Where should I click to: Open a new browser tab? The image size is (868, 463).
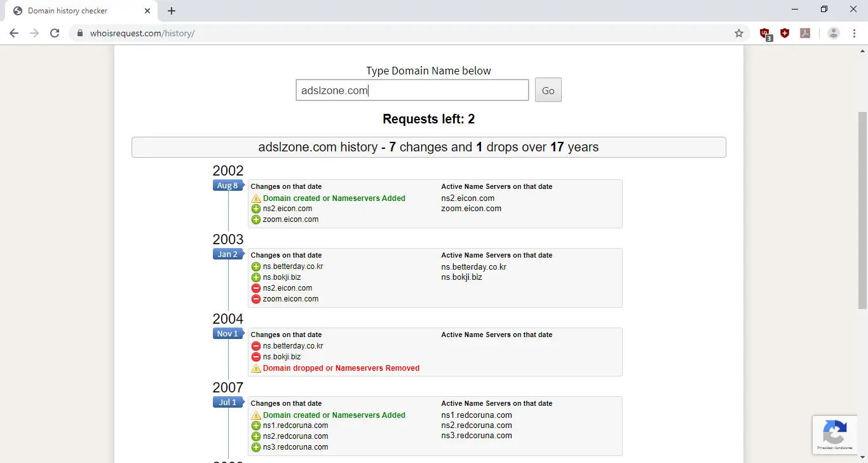click(x=172, y=11)
